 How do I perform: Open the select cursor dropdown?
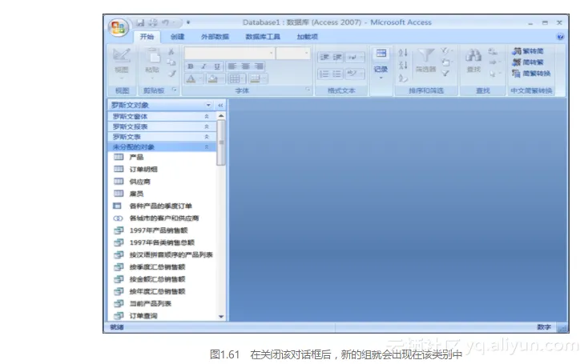tap(494, 74)
